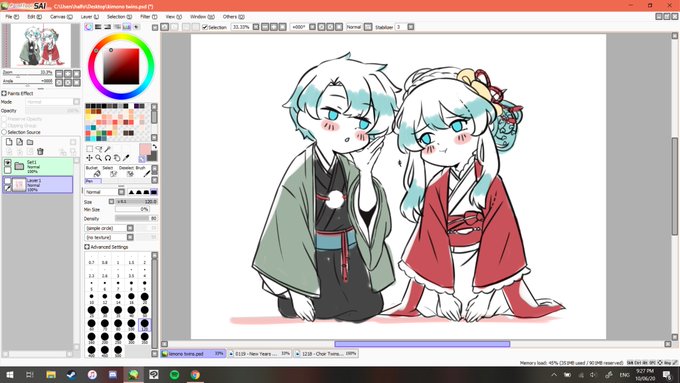Open the Size multiplier dropdown
680x383 pixels.
(x=111, y=202)
